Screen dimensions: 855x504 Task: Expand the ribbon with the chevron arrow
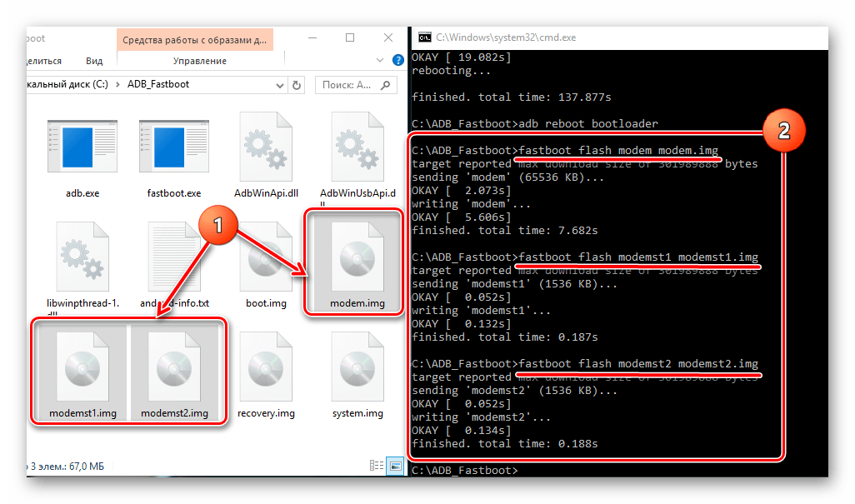[380, 61]
